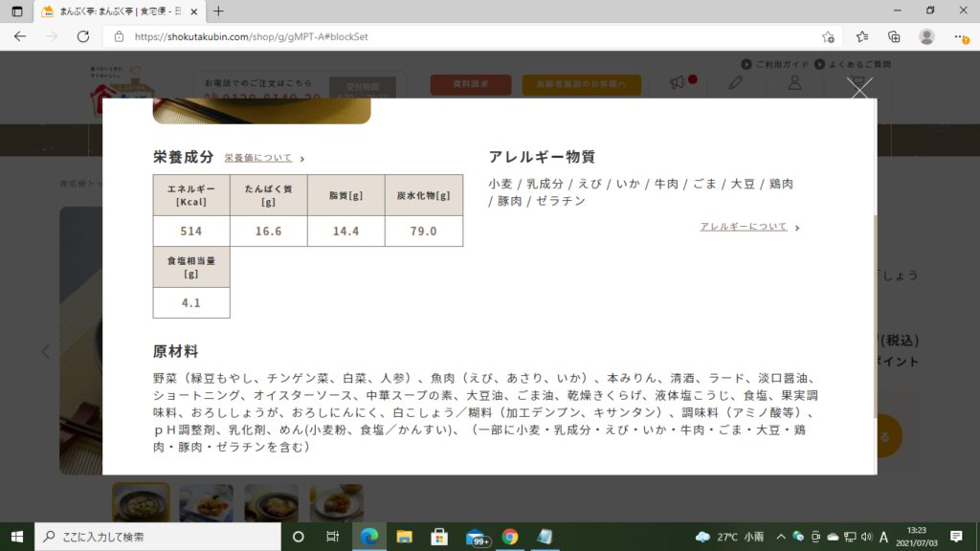Image resolution: width=980 pixels, height=551 pixels.
Task: Click the アレルギー物質 heading
Action: tap(542, 157)
